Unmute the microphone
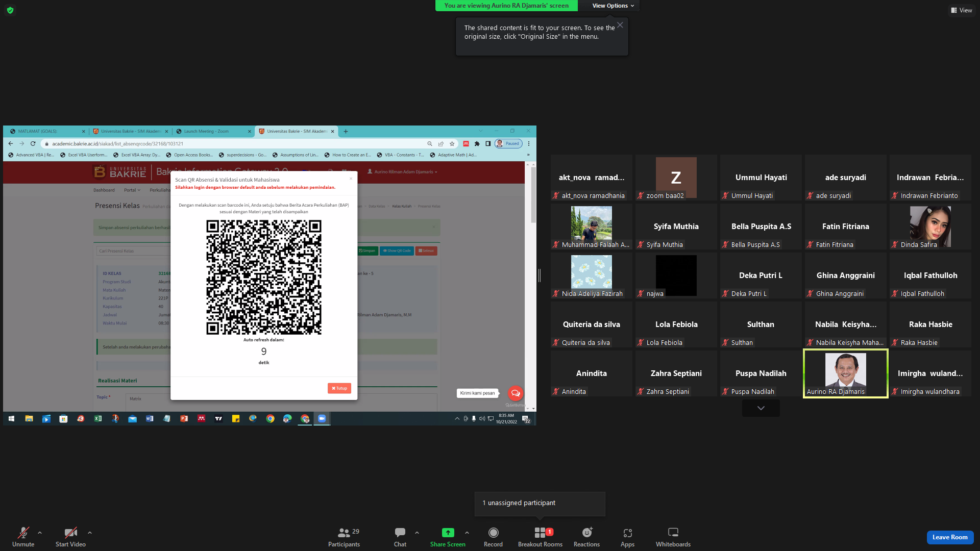Image resolution: width=980 pixels, height=551 pixels. [x=23, y=537]
